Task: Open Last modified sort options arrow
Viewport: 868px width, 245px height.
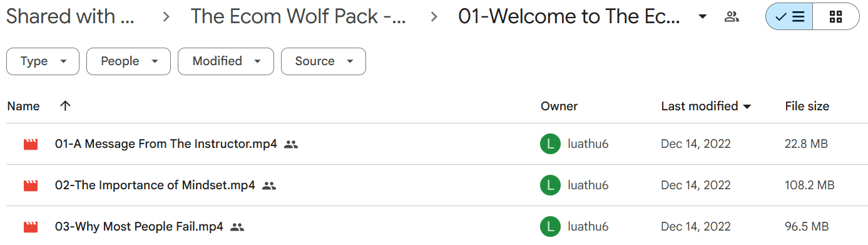Action: (x=747, y=107)
